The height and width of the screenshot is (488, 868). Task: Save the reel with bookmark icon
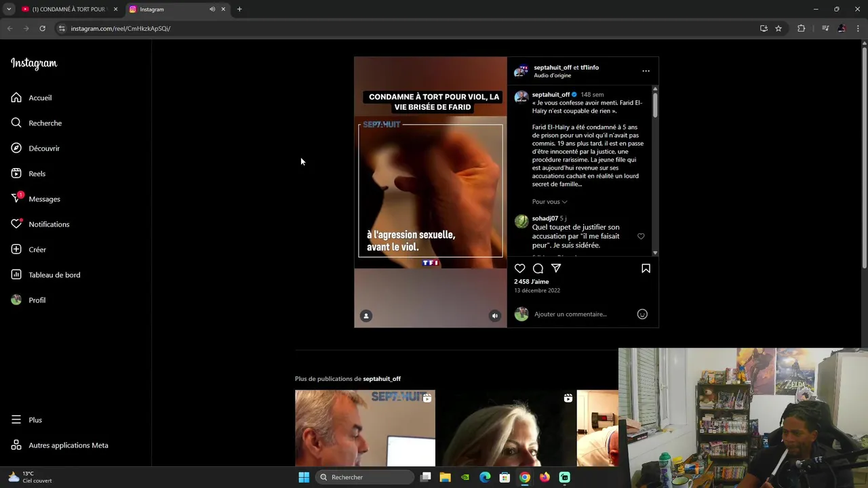coord(646,268)
